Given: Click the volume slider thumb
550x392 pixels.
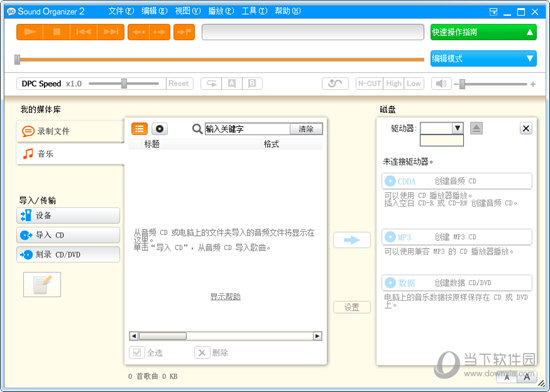Looking at the screenshot, I should [x=462, y=84].
